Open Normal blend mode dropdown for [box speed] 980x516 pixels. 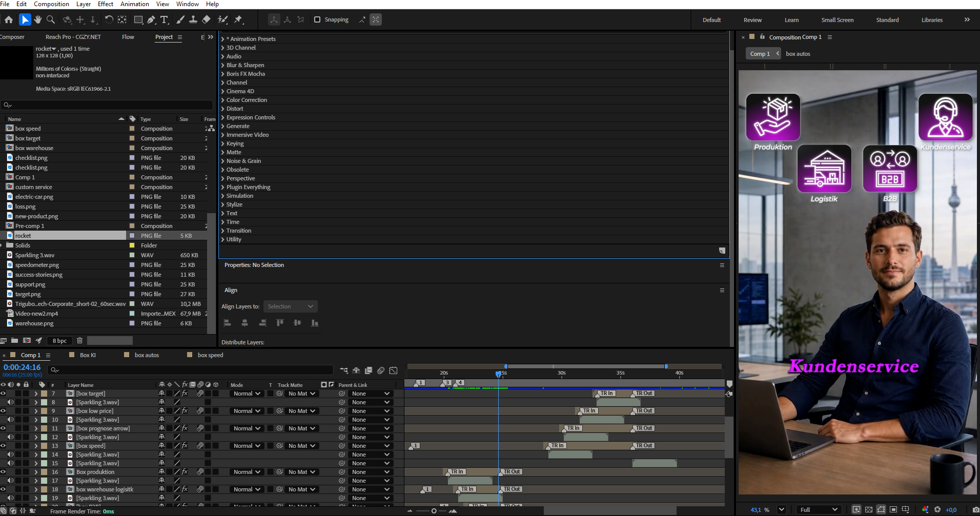[x=247, y=446]
